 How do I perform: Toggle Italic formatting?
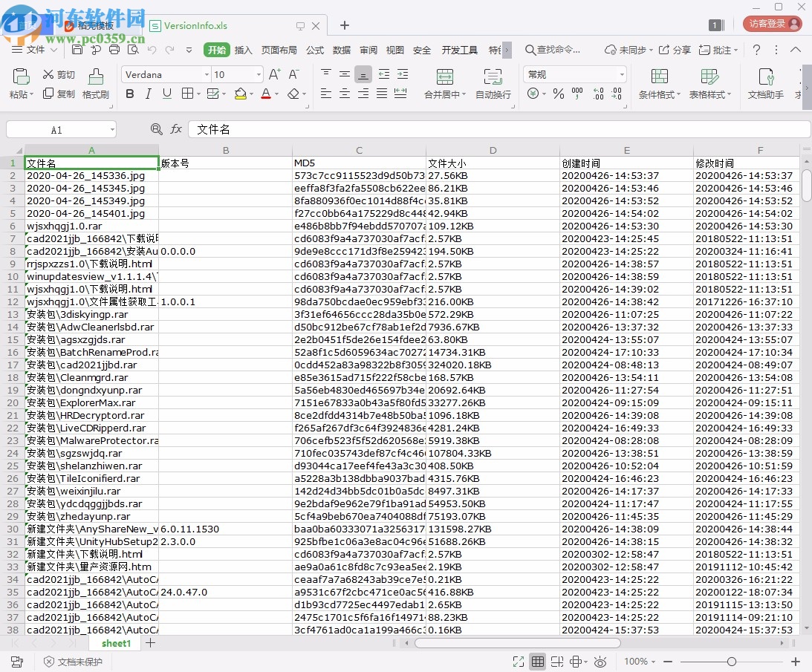(x=149, y=94)
